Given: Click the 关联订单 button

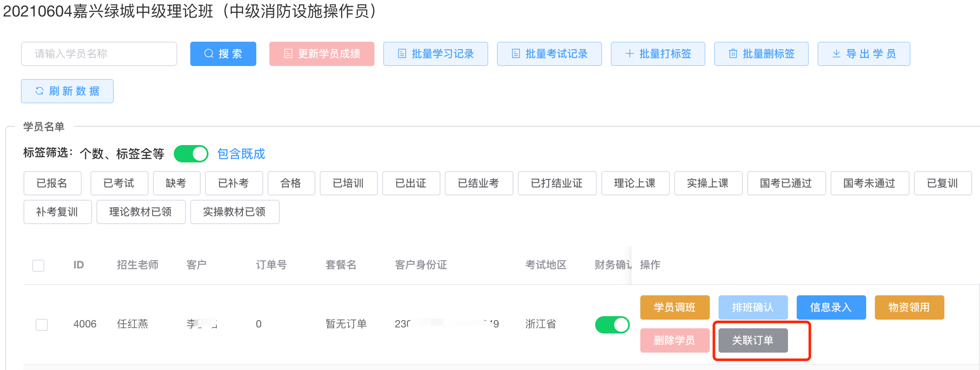Looking at the screenshot, I should (753, 340).
